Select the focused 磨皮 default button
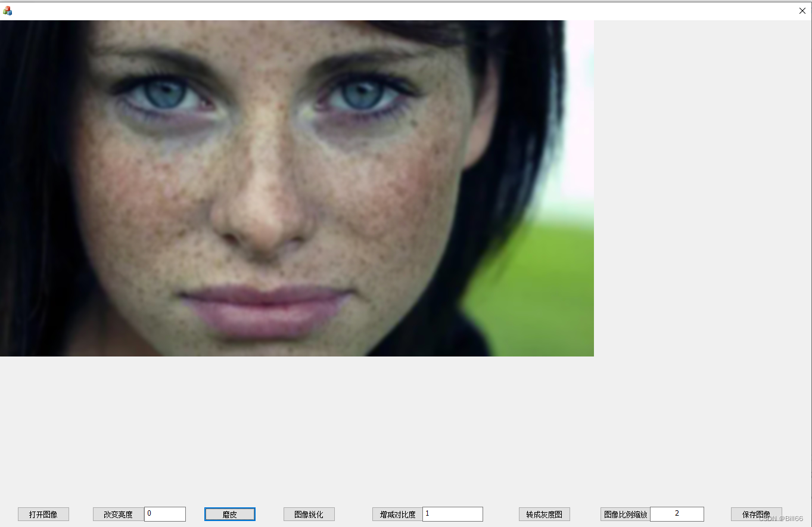The width and height of the screenshot is (812, 527). pyautogui.click(x=229, y=514)
